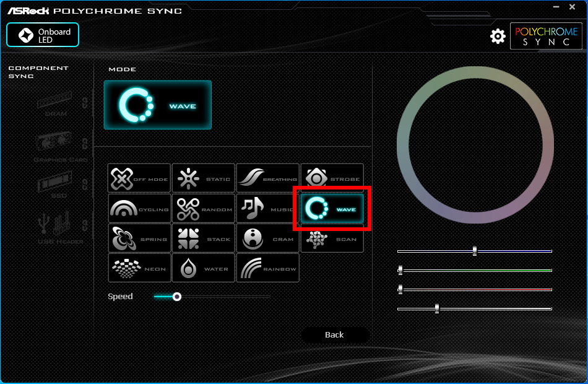Click the green channel slider

(474, 270)
